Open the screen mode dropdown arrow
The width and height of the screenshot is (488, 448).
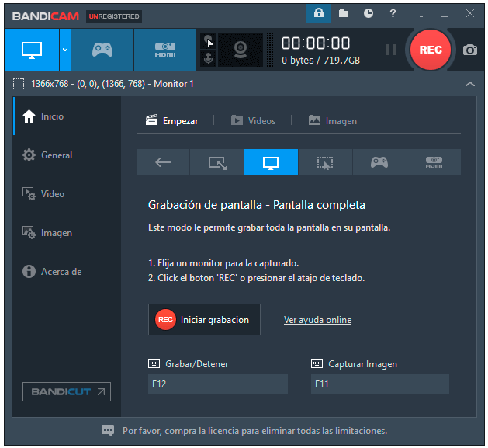click(x=65, y=49)
